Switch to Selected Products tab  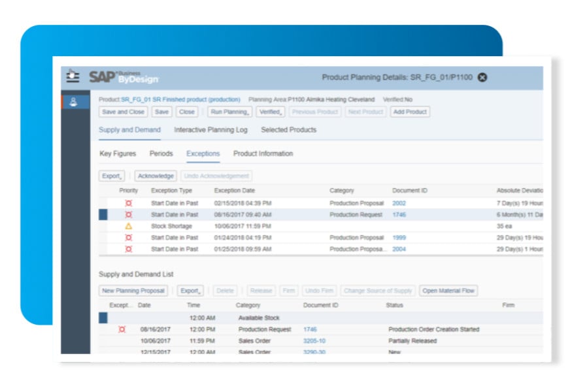pos(289,130)
